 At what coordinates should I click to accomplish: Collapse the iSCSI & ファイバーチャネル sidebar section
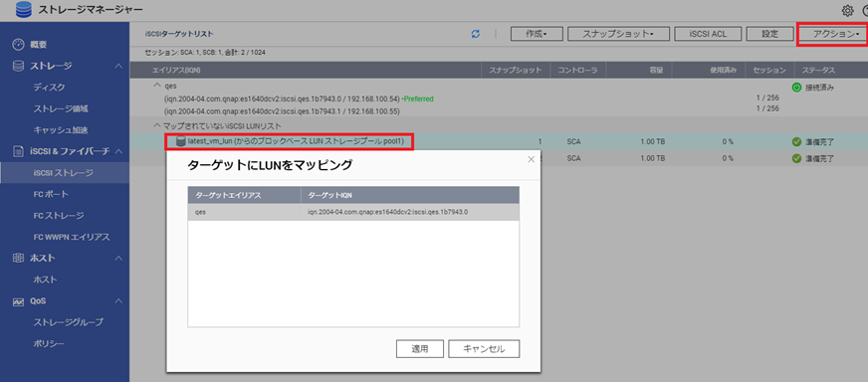[117, 151]
